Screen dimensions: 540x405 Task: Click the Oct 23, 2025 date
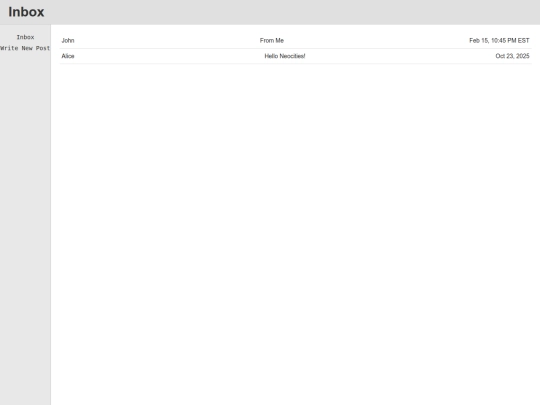tap(512, 56)
